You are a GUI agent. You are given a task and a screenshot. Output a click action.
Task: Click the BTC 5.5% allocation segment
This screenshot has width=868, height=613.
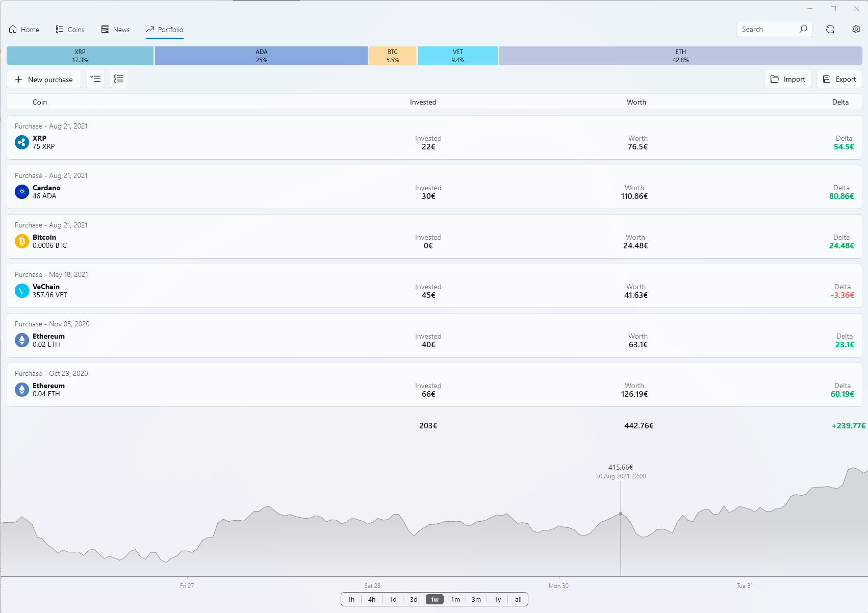tap(392, 56)
